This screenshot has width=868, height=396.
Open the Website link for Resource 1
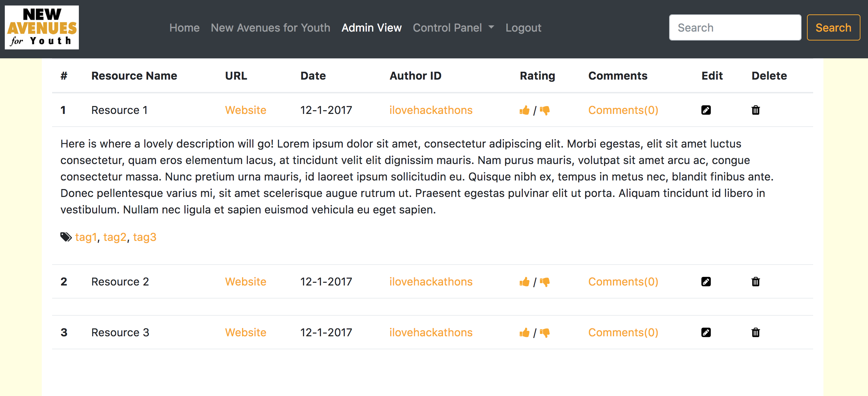pyautogui.click(x=245, y=110)
